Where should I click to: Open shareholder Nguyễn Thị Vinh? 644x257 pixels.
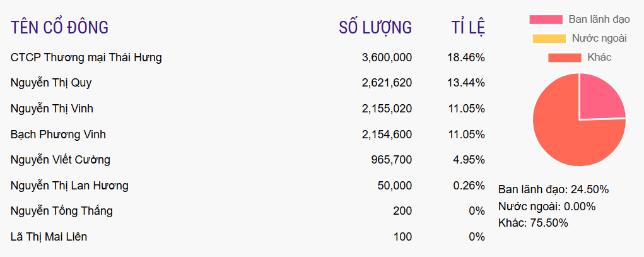coord(52,109)
